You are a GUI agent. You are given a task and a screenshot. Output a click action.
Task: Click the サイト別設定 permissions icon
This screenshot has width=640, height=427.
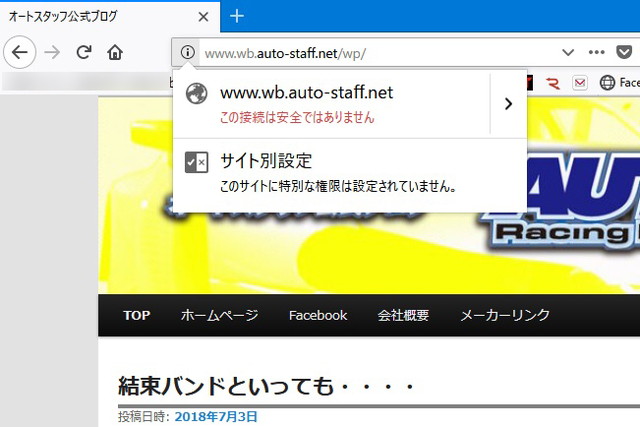pos(196,162)
